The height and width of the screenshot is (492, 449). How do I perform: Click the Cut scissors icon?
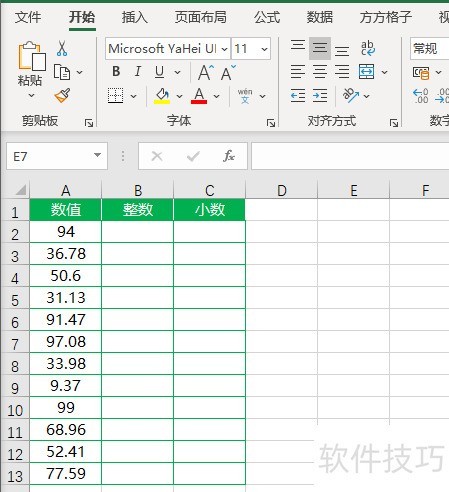point(62,48)
